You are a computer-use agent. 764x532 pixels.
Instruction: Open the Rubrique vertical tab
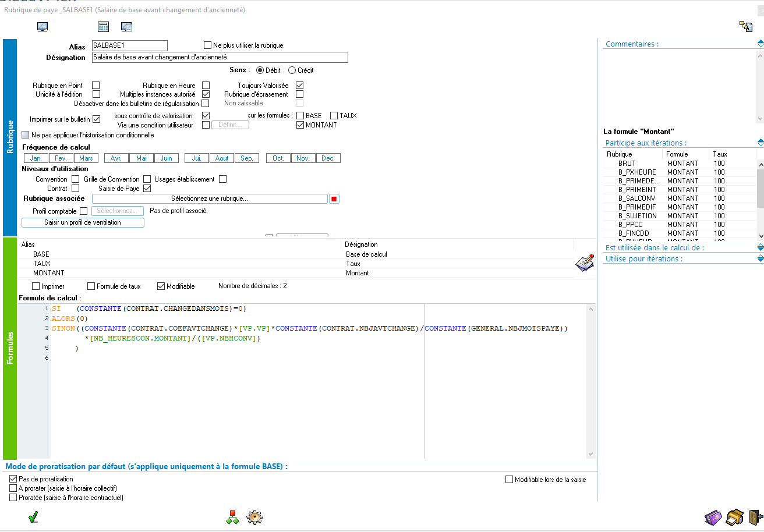click(x=10, y=137)
